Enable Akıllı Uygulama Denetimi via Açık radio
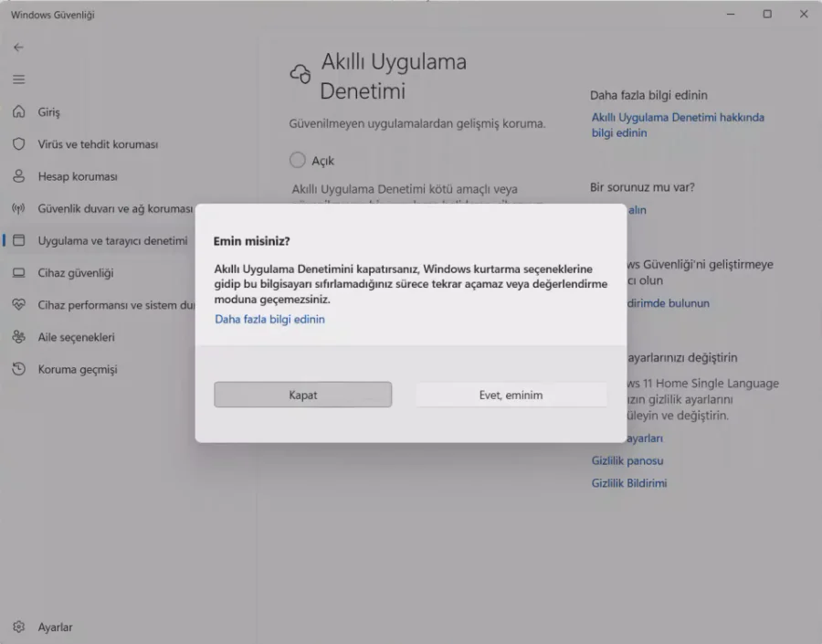This screenshot has height=644, width=822. click(x=297, y=159)
